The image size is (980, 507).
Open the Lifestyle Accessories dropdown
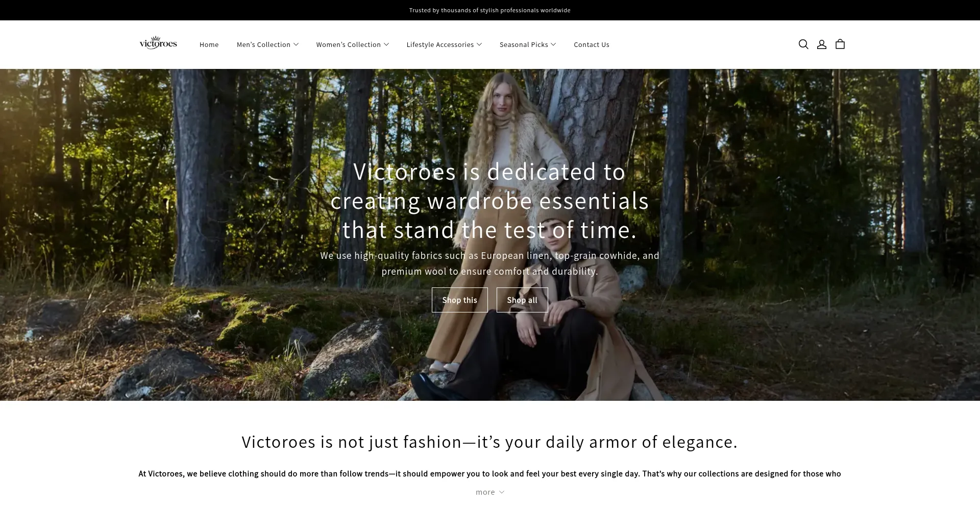tap(444, 44)
